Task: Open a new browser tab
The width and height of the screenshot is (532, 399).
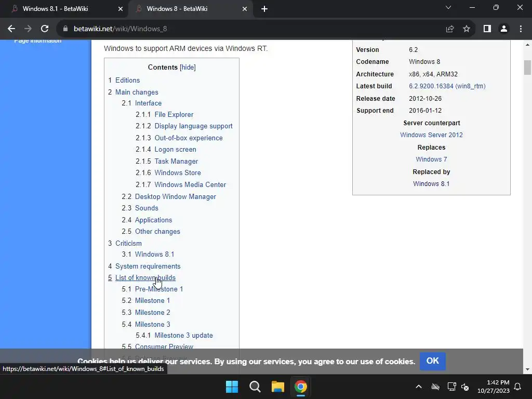Action: [x=264, y=9]
